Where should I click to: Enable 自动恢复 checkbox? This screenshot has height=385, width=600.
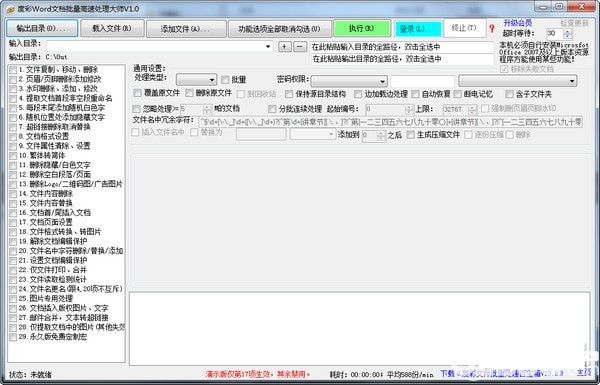tap(415, 94)
